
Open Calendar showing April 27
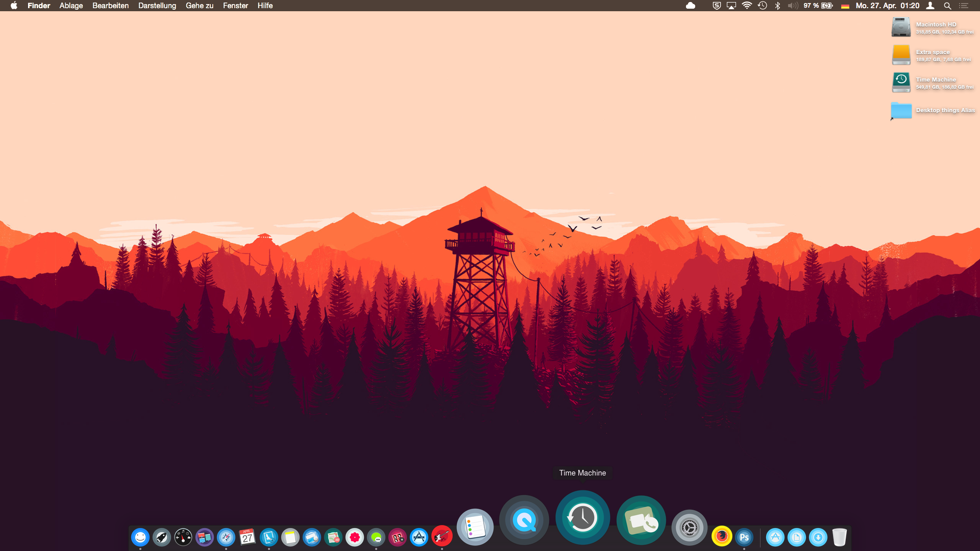(248, 537)
